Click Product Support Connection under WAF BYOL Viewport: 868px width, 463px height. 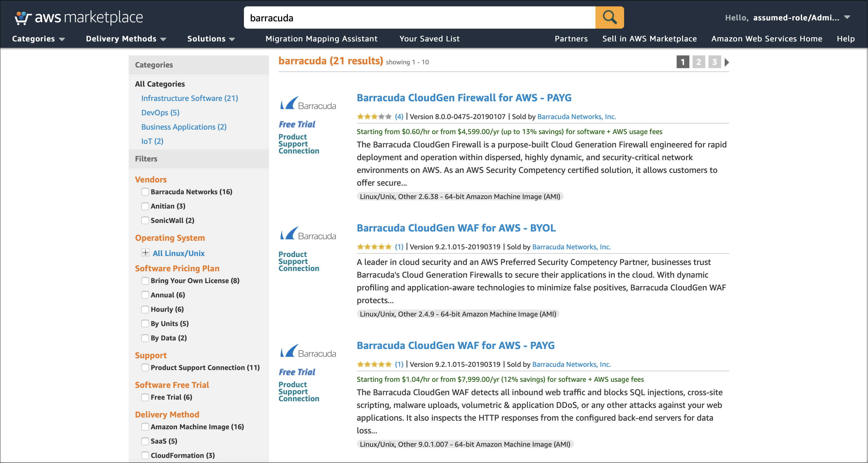299,261
